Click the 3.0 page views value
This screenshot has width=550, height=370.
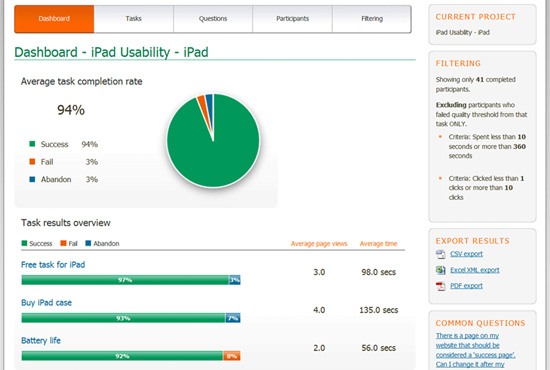point(319,272)
